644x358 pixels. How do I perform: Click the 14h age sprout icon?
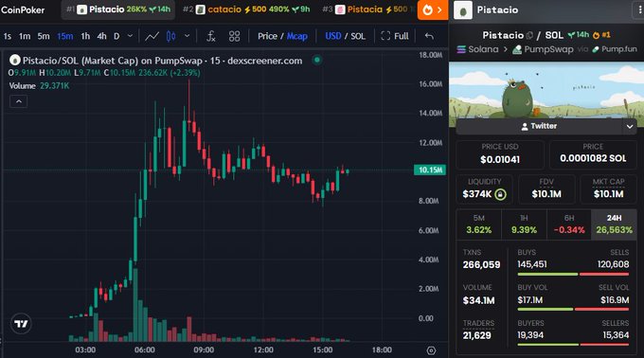point(571,35)
